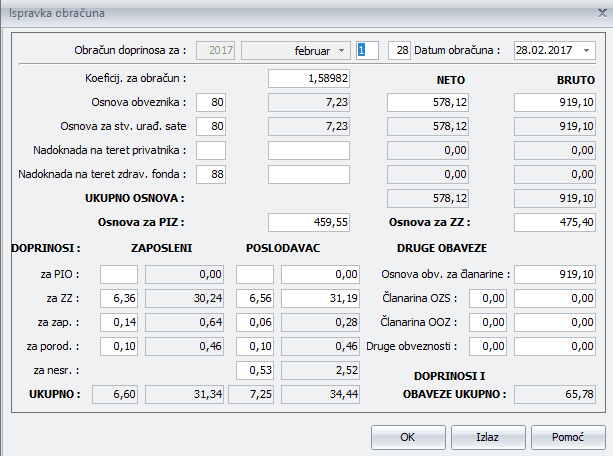Click the Nadoknada na teret privatnika hours field
This screenshot has width=613, height=456.
211,149
